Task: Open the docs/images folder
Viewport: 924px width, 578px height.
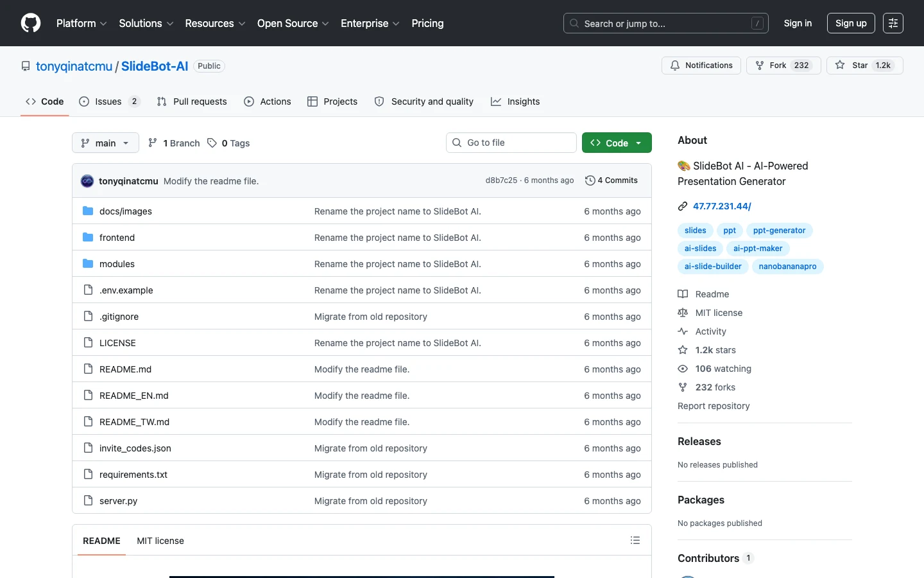Action: pyautogui.click(x=126, y=211)
